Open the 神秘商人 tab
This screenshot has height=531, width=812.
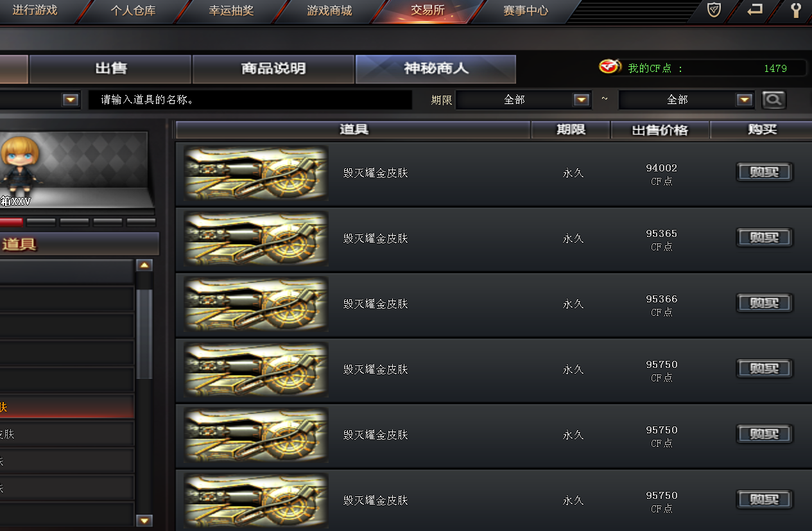(436, 69)
